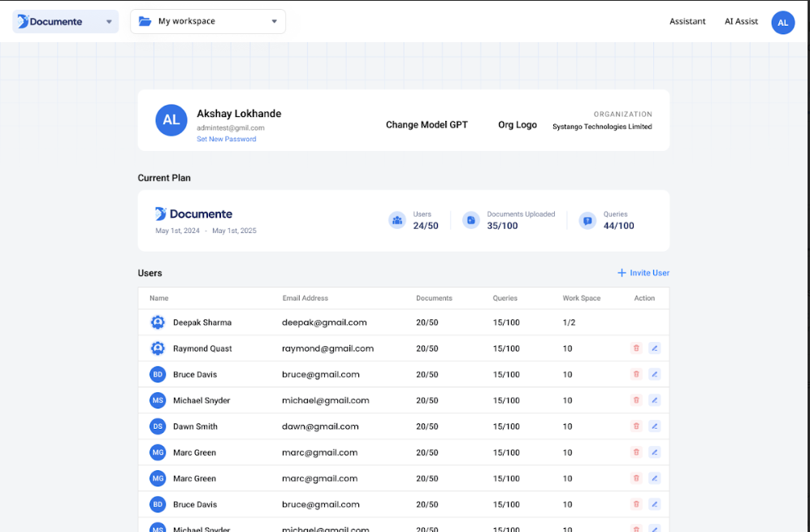
Task: Click the Documents Uploaded icon
Action: tap(471, 220)
